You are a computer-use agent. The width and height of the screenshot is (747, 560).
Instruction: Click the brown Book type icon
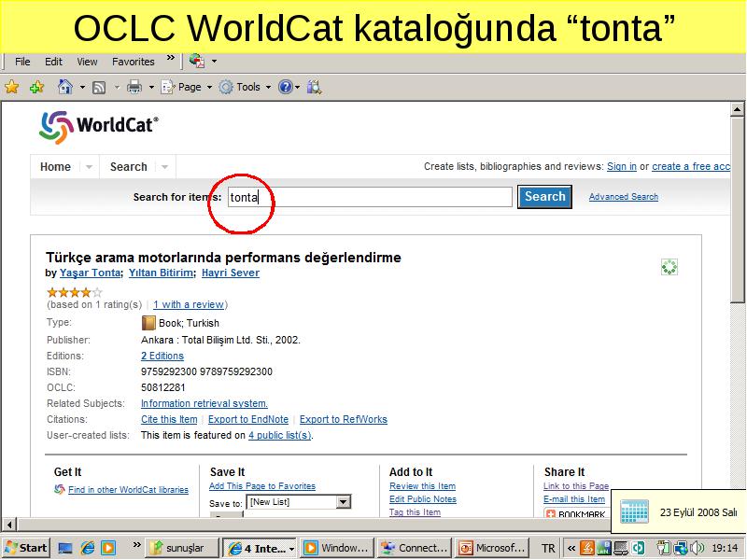point(148,323)
